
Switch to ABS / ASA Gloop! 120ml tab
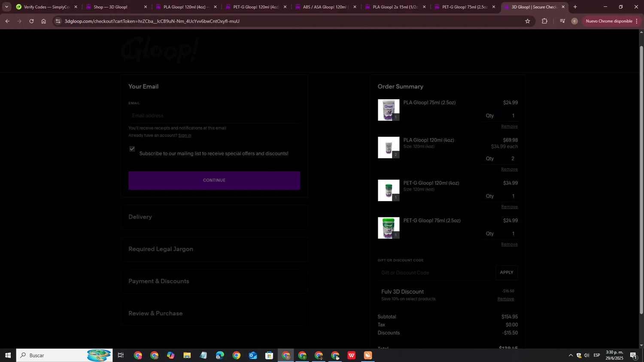[x=325, y=7]
